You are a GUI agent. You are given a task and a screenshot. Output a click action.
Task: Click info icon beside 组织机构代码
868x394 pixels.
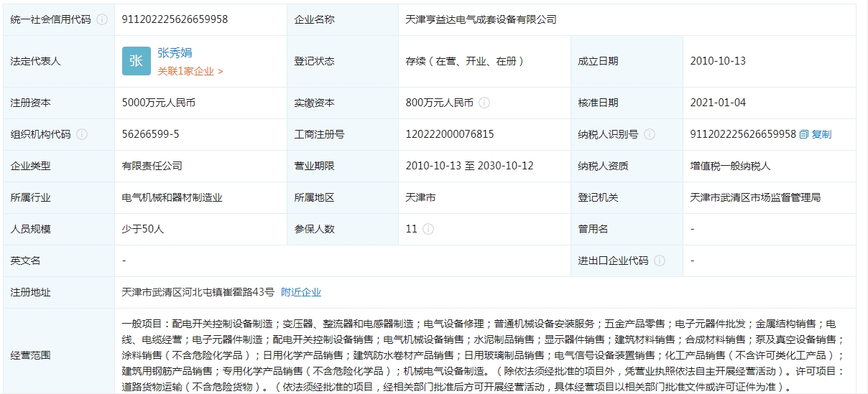(82, 134)
